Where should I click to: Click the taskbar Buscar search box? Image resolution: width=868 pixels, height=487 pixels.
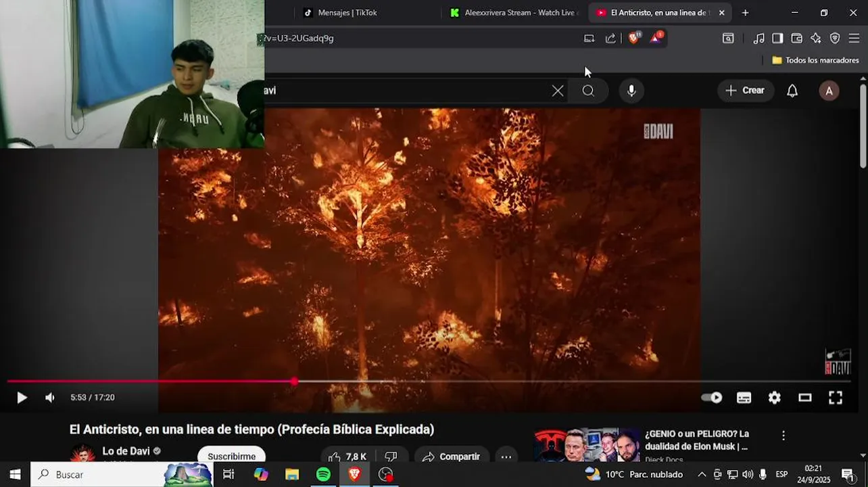(x=122, y=474)
